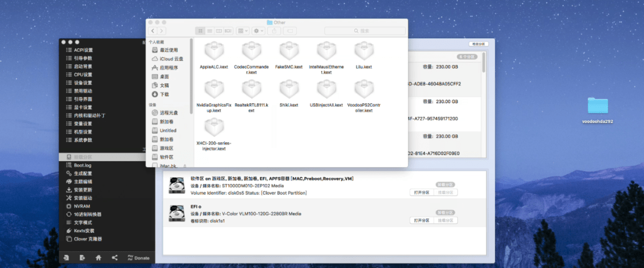Switch Finder to icon view
The image size is (644, 268).
pyautogui.click(x=200, y=31)
